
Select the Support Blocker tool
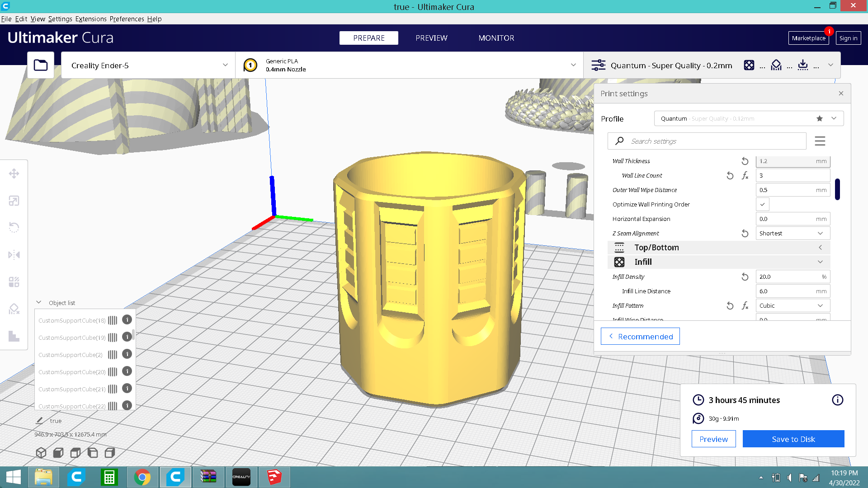point(14,309)
